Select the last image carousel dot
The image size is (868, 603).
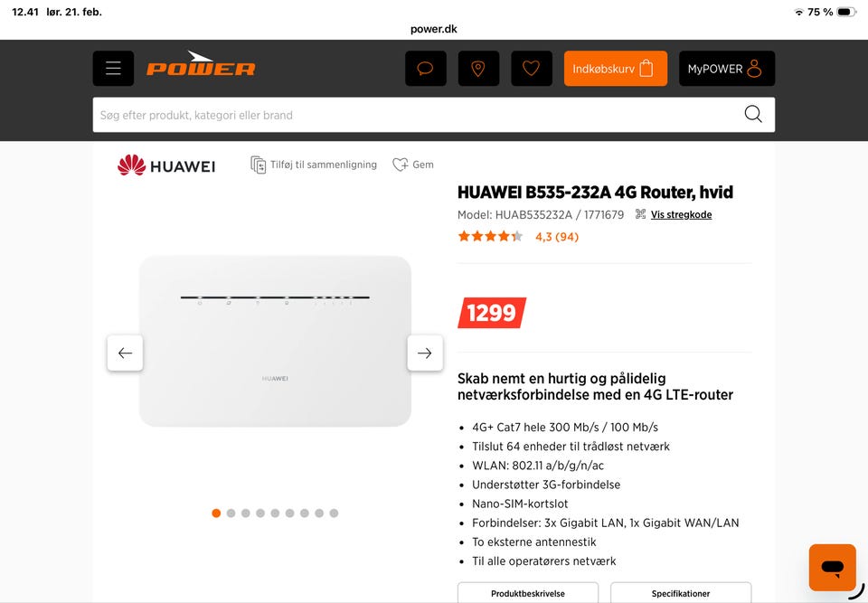coord(334,513)
